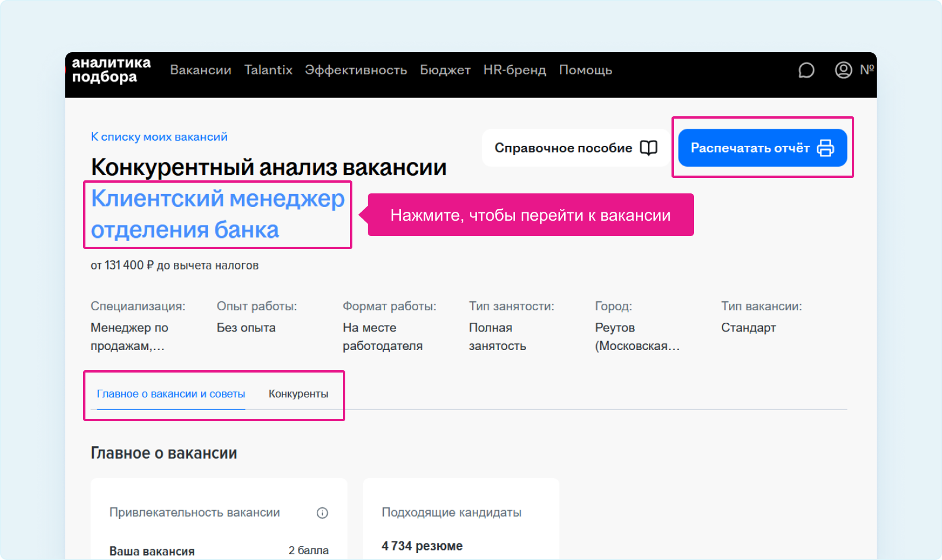Click the 4 734 резюме count
Screen dimensions: 942x560
pos(422,546)
